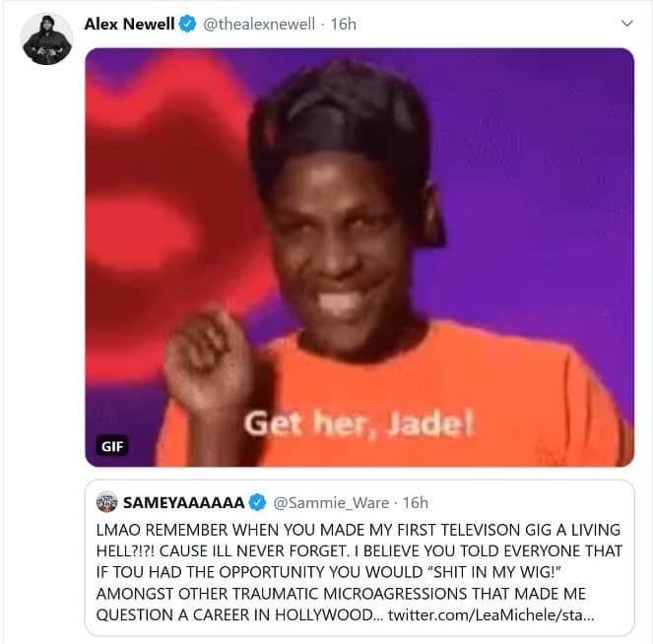Open Alex Newell's profile avatar
The width and height of the screenshot is (653, 644).
(x=46, y=39)
